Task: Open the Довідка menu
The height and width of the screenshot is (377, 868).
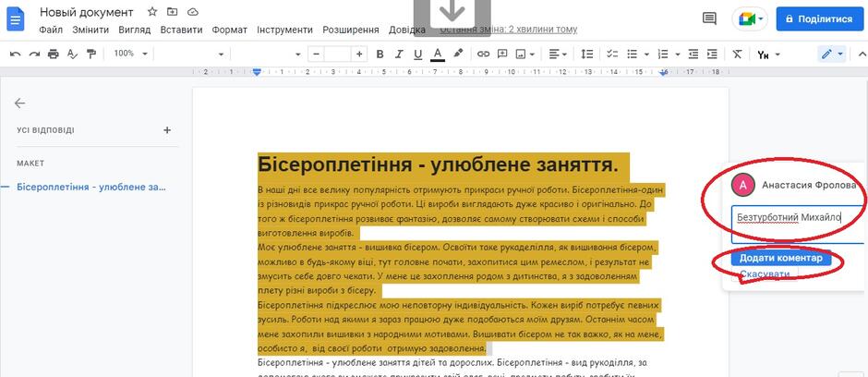Action: (x=407, y=30)
